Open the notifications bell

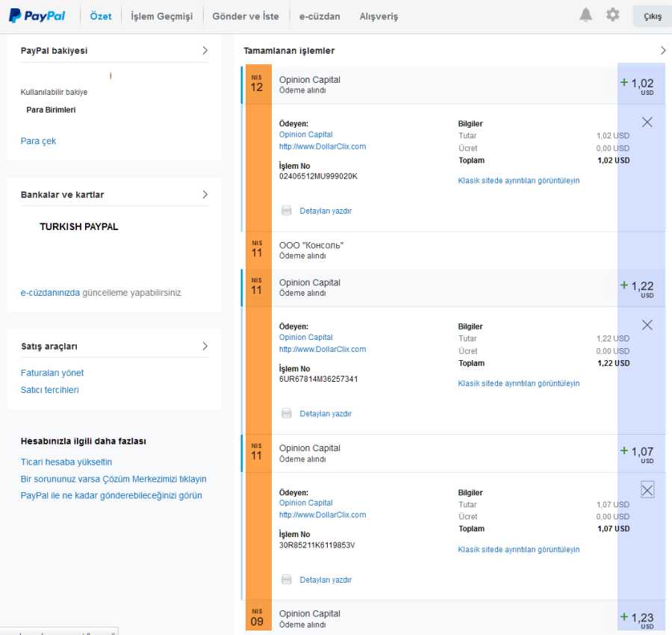pyautogui.click(x=585, y=15)
